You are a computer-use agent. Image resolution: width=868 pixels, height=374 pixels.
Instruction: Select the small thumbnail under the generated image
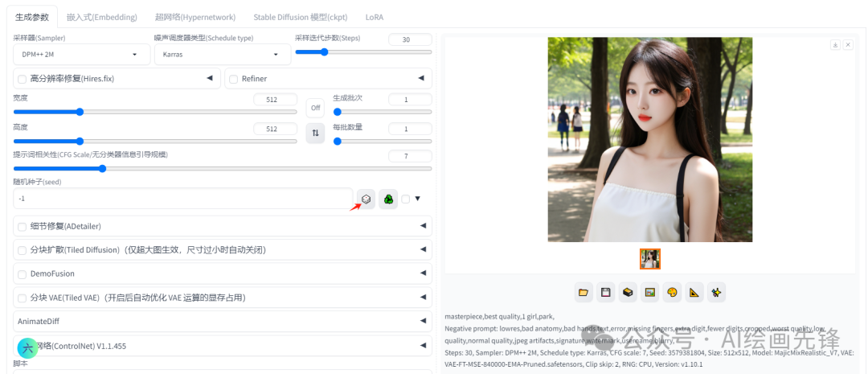coord(650,259)
